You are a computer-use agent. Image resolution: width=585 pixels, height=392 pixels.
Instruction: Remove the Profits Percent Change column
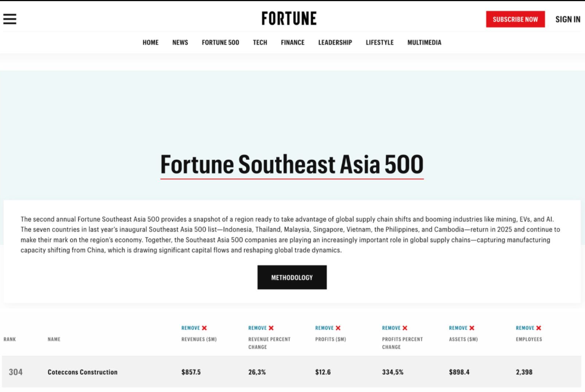tap(395, 328)
